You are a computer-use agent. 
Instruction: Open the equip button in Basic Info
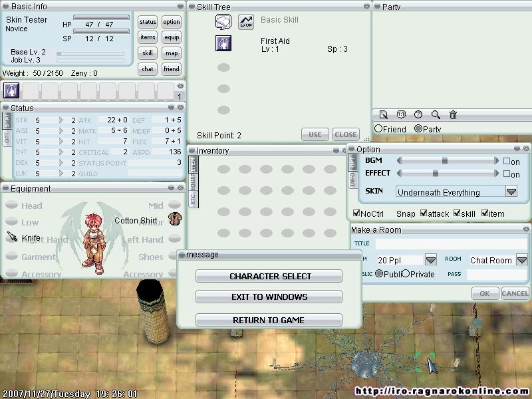click(172, 37)
